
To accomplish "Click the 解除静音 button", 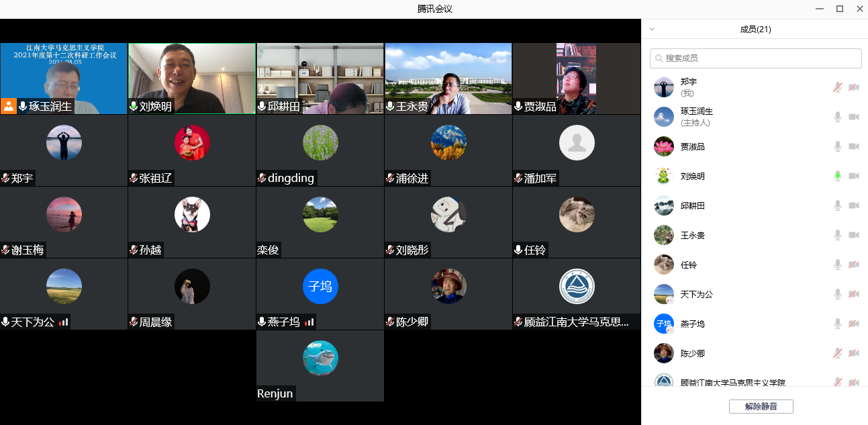I will click(761, 406).
